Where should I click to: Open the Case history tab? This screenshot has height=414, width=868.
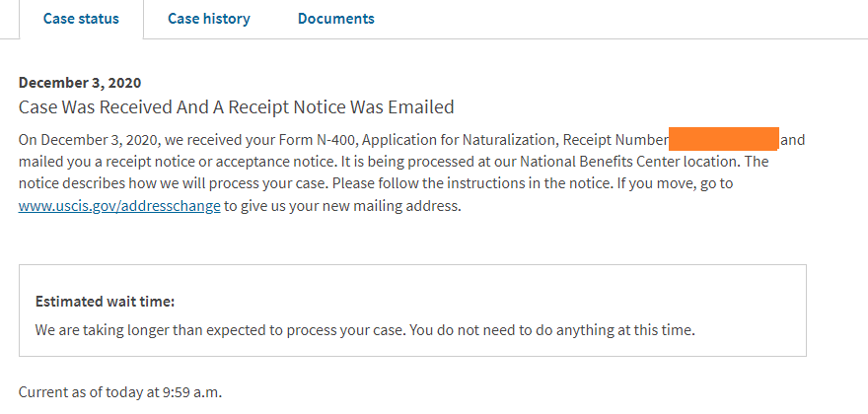208,19
